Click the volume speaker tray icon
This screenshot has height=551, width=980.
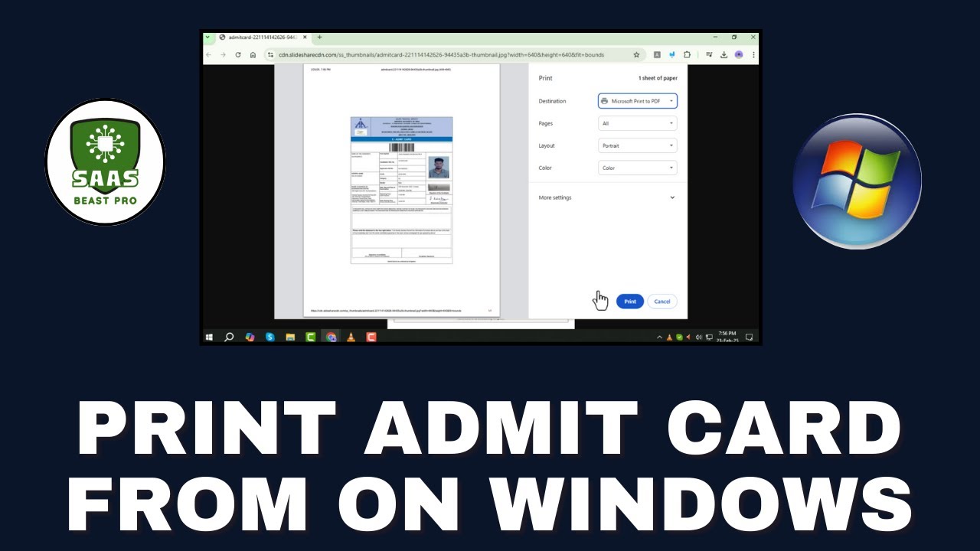[698, 337]
